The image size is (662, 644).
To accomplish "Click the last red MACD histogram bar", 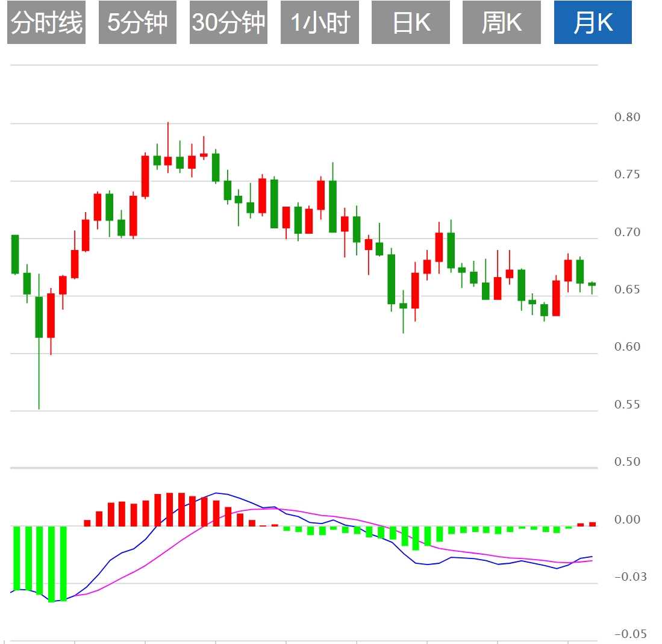I will [x=592, y=524].
